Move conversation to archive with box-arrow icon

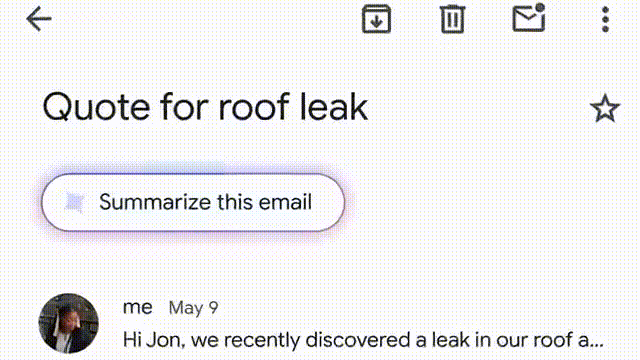[376, 19]
